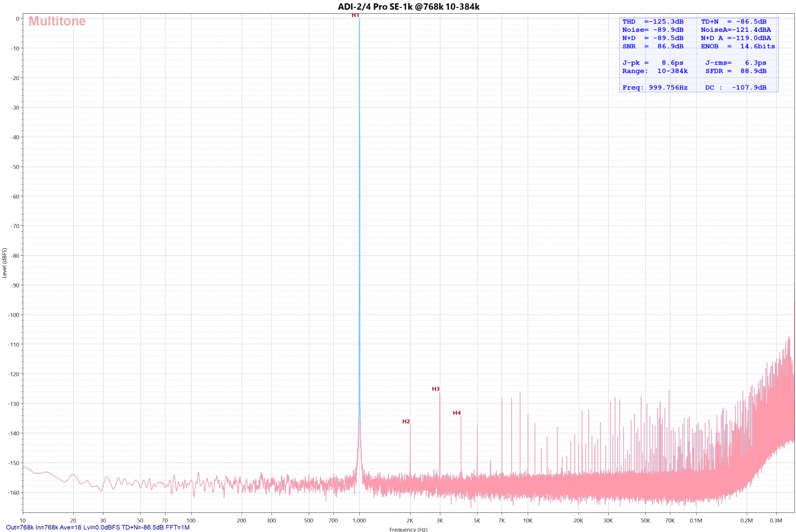796x532 pixels.
Task: Click the 0.1M tick label on frequency axis
Action: [696, 520]
